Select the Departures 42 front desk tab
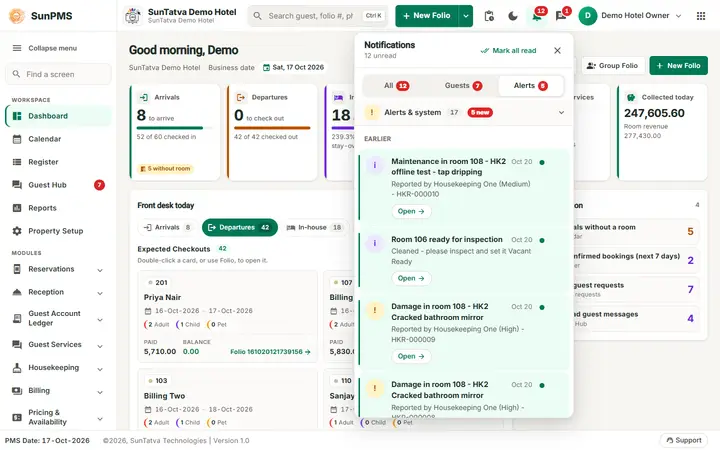This screenshot has height=450, width=720. (x=240, y=227)
